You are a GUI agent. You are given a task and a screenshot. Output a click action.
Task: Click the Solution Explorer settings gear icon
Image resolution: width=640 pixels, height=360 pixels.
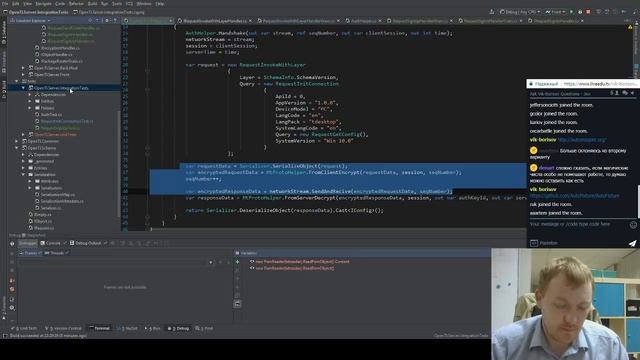pyautogui.click(x=107, y=20)
